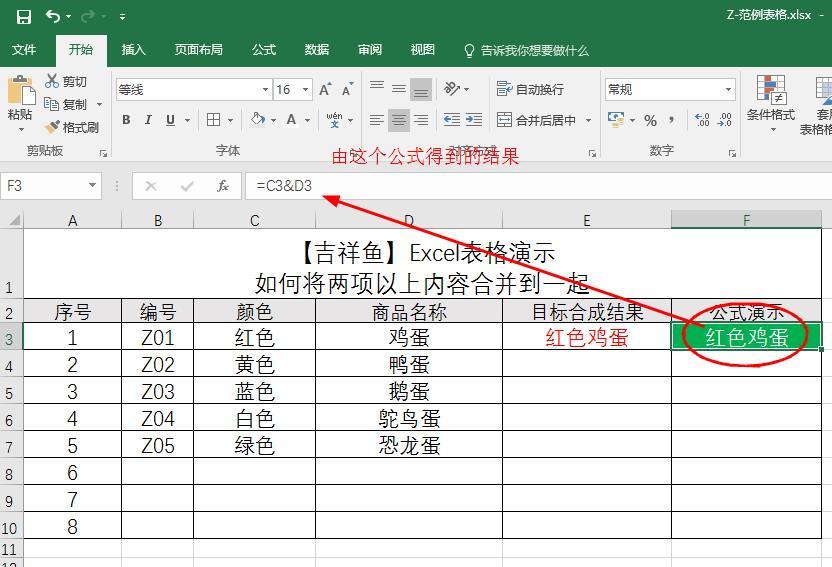Click the cell borders icon

[x=213, y=120]
